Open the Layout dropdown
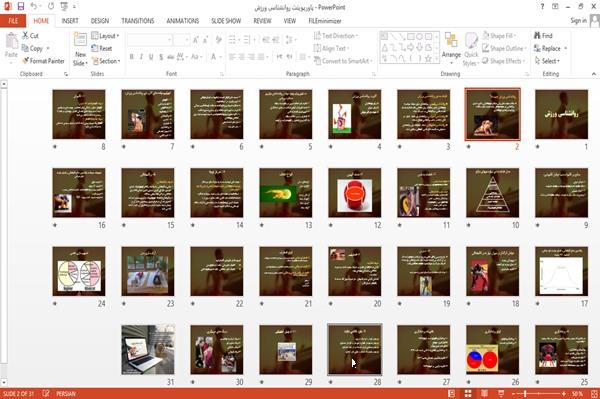This screenshot has width=600, height=399. [105, 36]
